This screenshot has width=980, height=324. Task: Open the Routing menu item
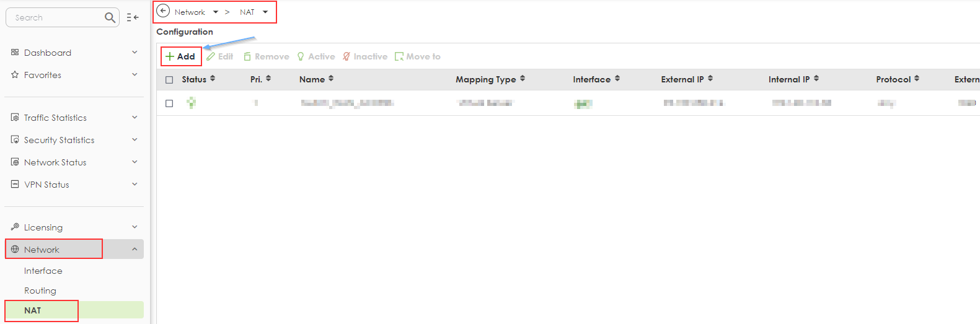tap(40, 291)
